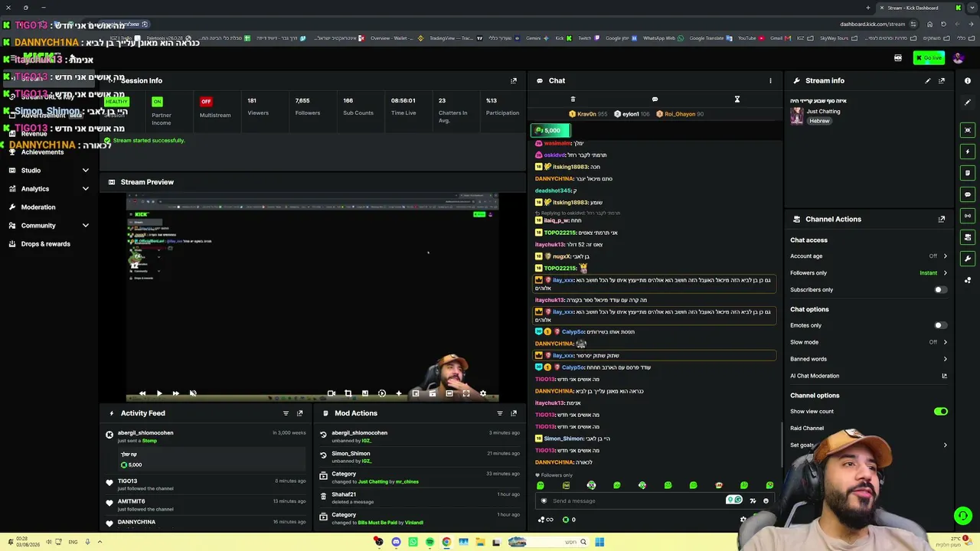Click the browser address bar URL
This screenshot has width=980, height=551.
click(872, 24)
